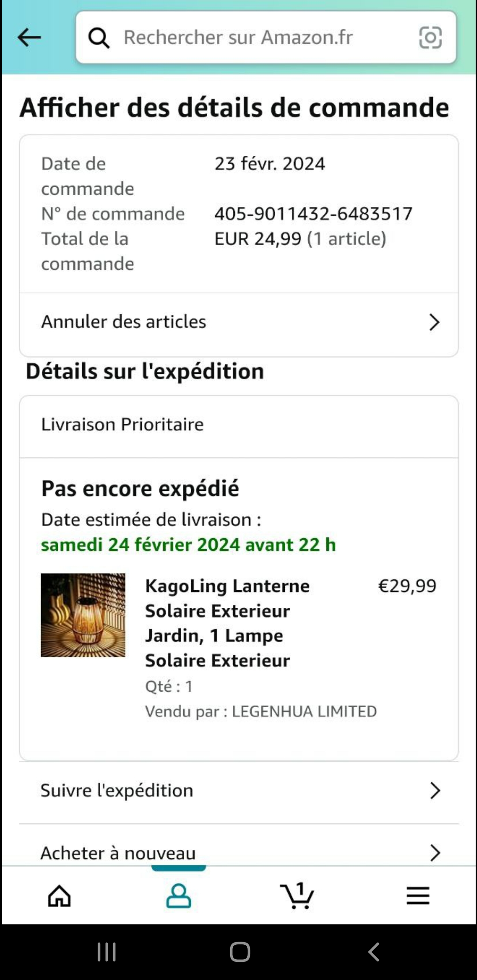Image resolution: width=477 pixels, height=980 pixels.
Task: Tap Suivre l'expédition row
Action: pos(117,791)
